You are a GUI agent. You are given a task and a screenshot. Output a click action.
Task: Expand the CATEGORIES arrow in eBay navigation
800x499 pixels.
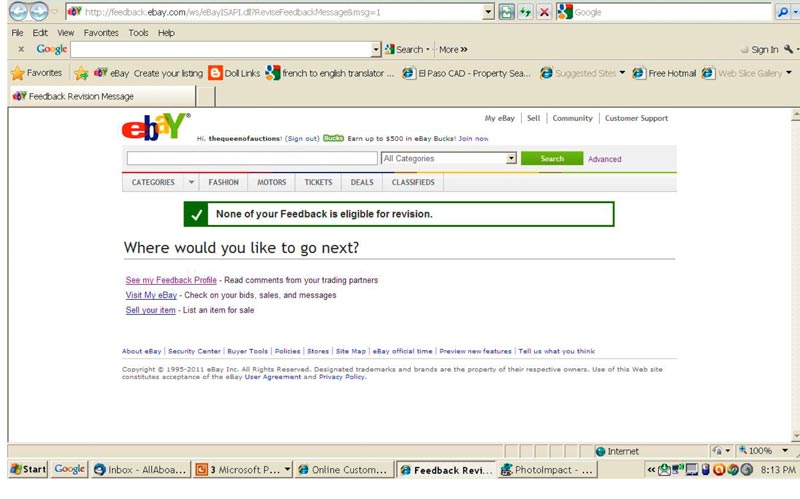click(x=191, y=182)
